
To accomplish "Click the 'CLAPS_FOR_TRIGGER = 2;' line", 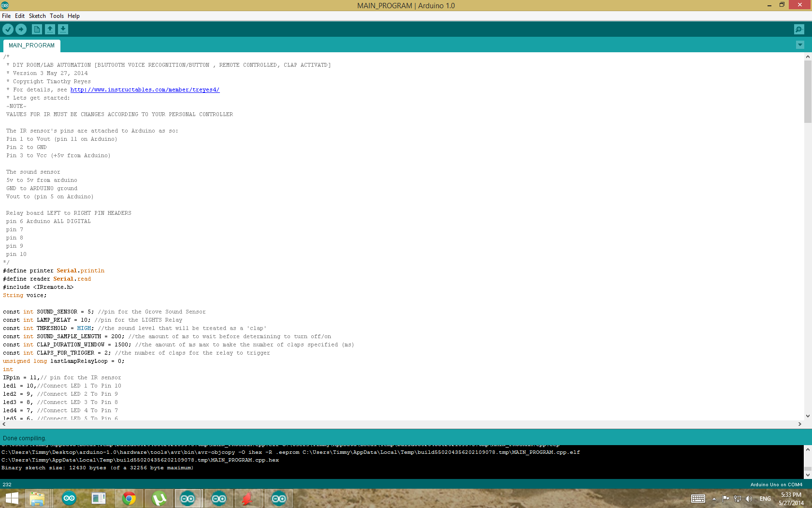I will point(136,353).
